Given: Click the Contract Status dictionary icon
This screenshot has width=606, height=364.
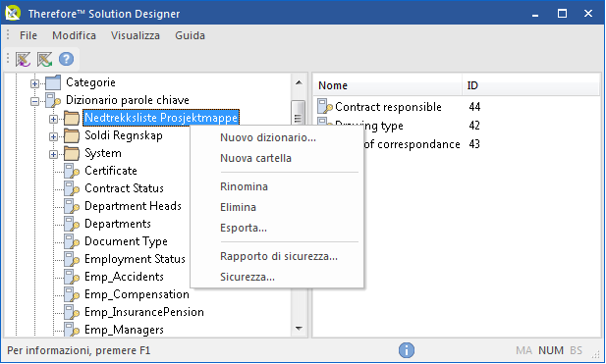Looking at the screenshot, I should [x=72, y=188].
